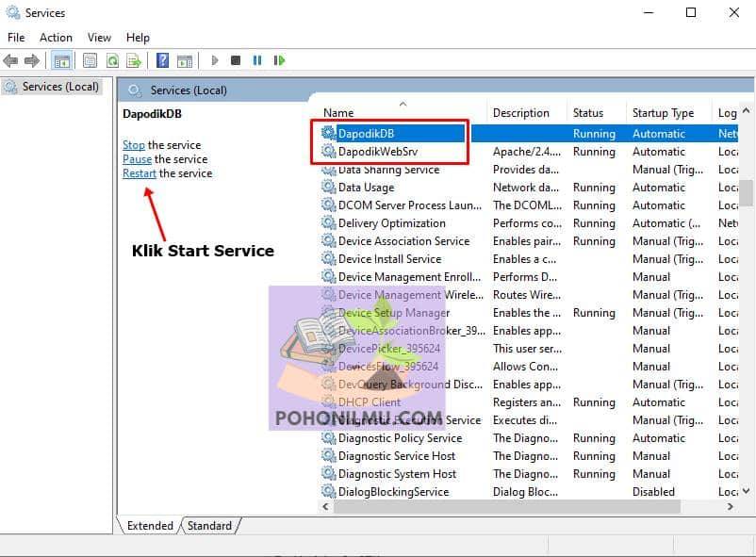Click the gear icon beside Delivery Optimization
Screen dimensions: 756x557
point(328,222)
